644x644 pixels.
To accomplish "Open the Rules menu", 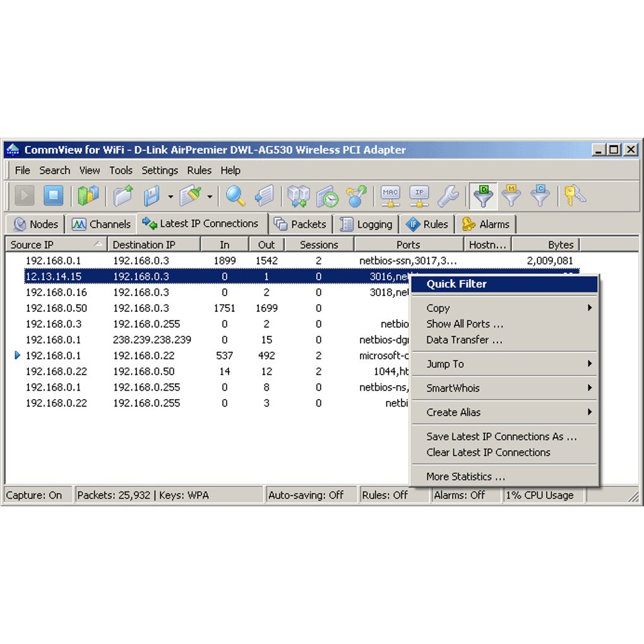I will point(199,170).
